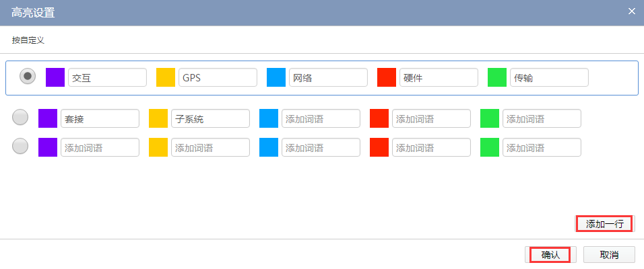Click empty 添加词语 field in third row's green column
Image resolution: width=644 pixels, height=269 pixels.
tap(542, 147)
